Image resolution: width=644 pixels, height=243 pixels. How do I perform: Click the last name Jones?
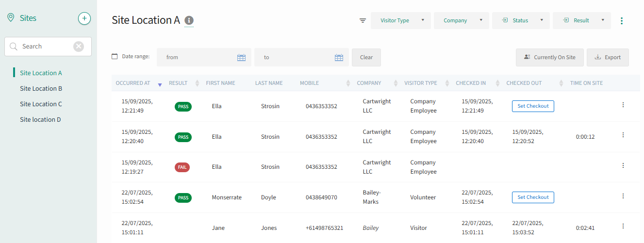(269, 228)
